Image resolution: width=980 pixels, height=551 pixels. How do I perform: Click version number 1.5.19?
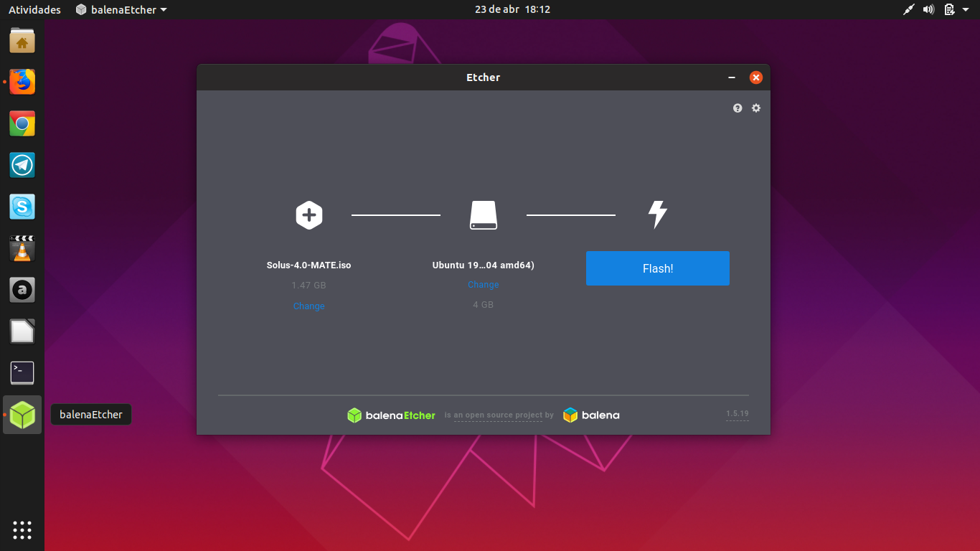738,414
